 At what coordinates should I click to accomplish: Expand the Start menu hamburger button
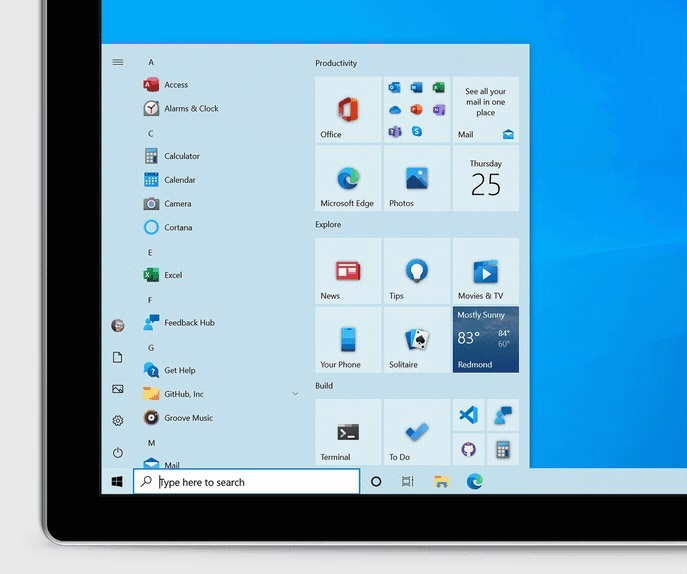tap(118, 62)
